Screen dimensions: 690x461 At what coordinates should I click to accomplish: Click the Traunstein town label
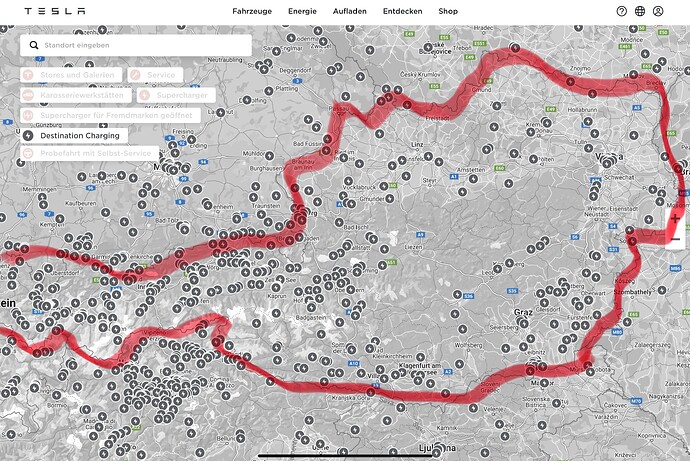coord(266,205)
